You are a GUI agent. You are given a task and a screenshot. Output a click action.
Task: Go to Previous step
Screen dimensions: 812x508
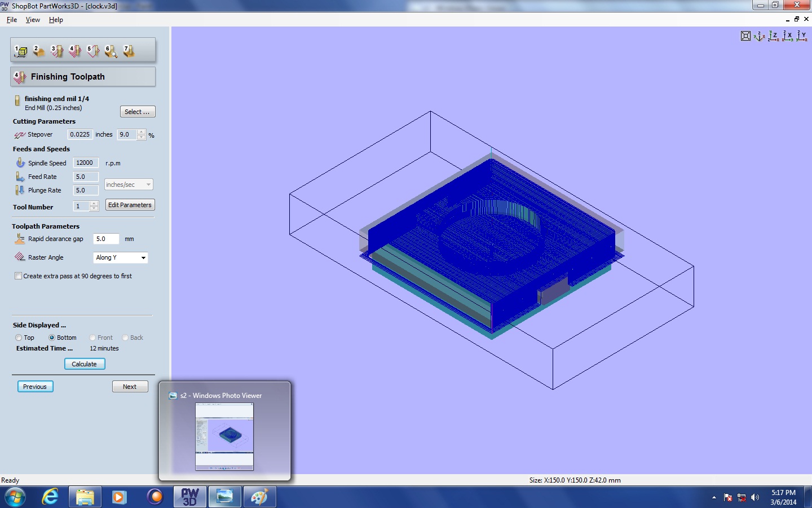click(x=35, y=387)
